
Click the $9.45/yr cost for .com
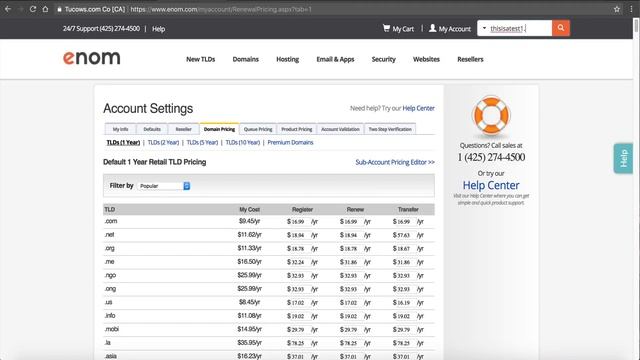[249, 221]
